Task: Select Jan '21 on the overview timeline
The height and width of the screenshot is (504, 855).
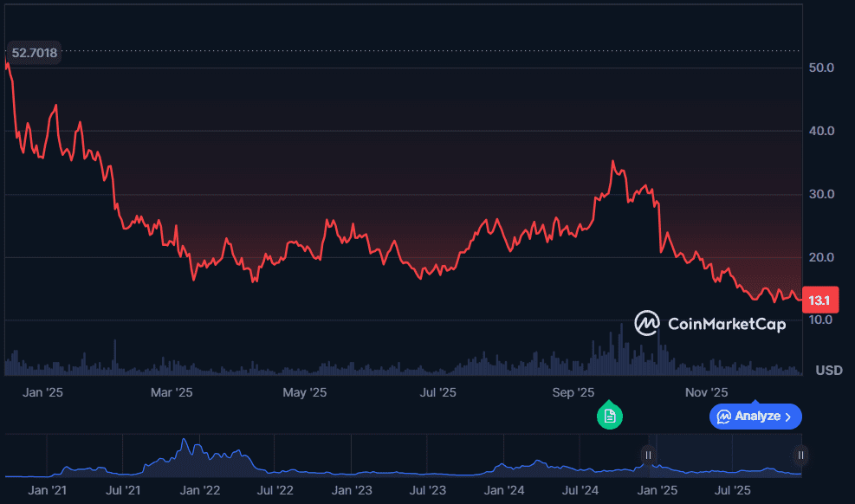Action: point(48,490)
